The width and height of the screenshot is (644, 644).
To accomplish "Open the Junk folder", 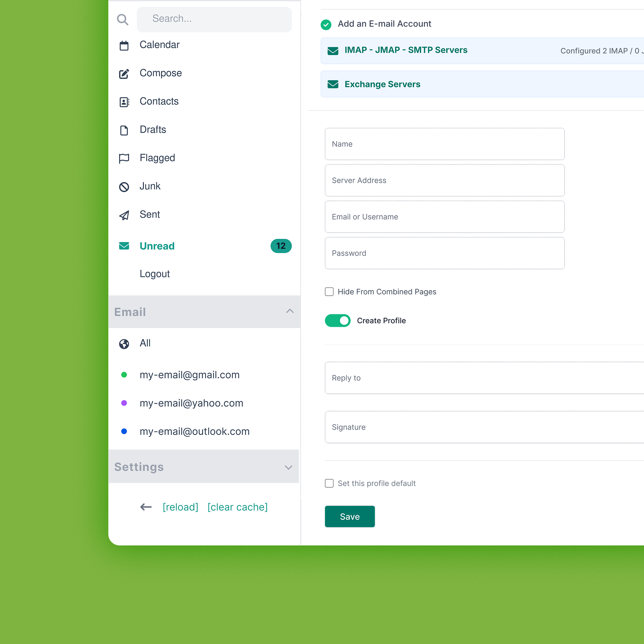I will click(150, 186).
